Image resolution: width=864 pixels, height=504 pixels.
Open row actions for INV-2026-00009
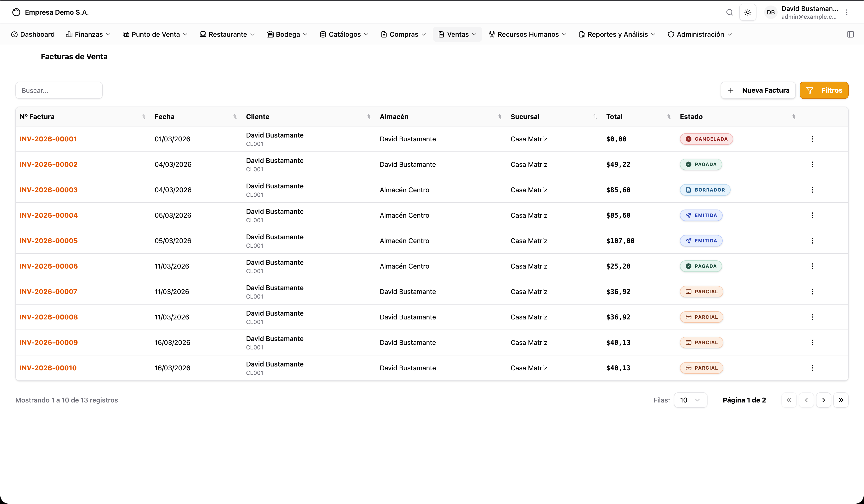point(812,342)
